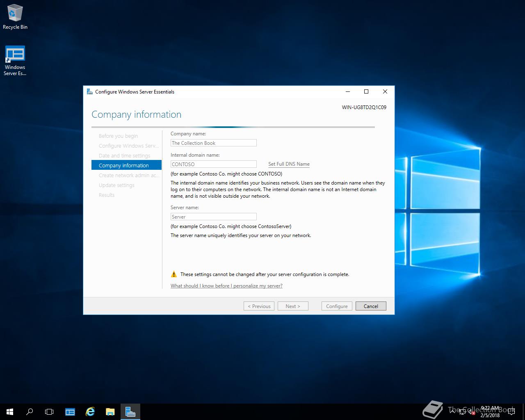This screenshot has width=525, height=420.
Task: Minimize the Configure Windows Server Essentials window
Action: click(x=348, y=91)
